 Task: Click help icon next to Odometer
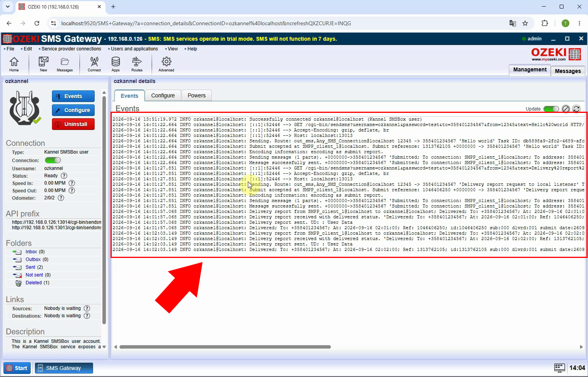[x=61, y=198]
